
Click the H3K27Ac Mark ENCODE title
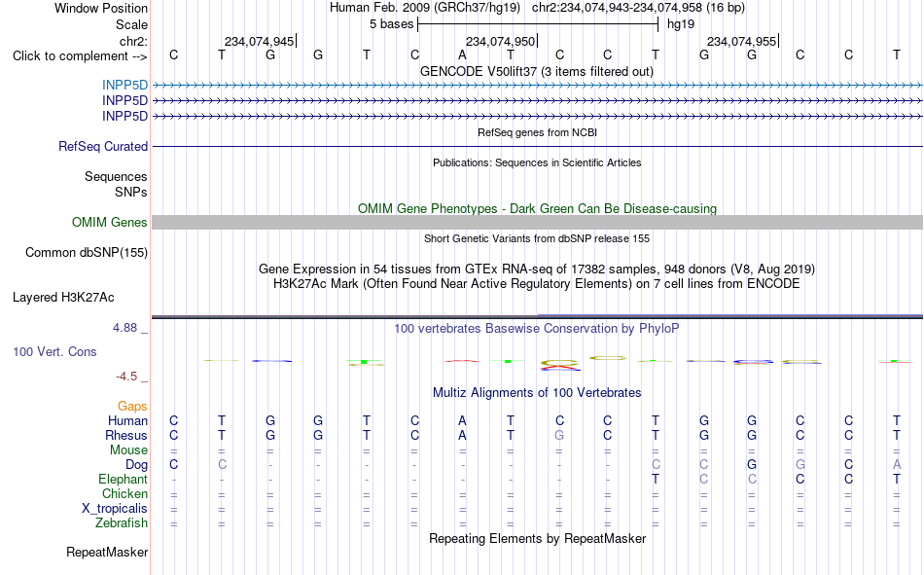click(537, 284)
